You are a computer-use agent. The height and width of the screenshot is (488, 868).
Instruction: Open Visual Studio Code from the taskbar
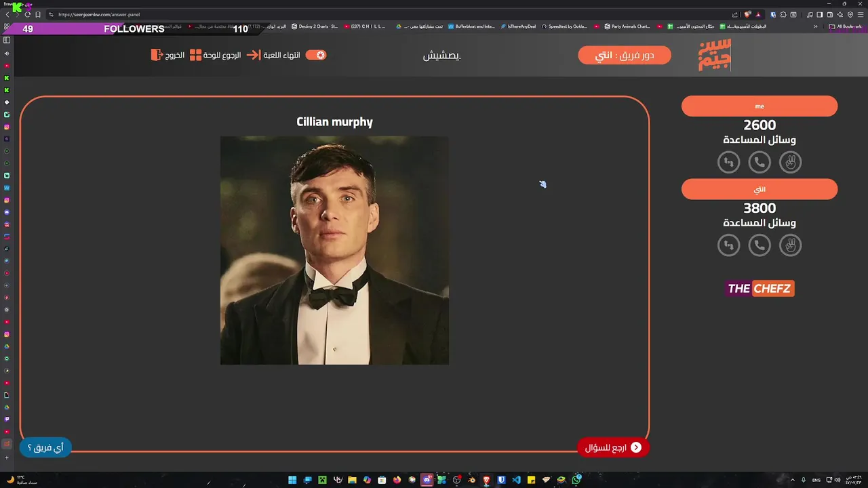coord(516,480)
